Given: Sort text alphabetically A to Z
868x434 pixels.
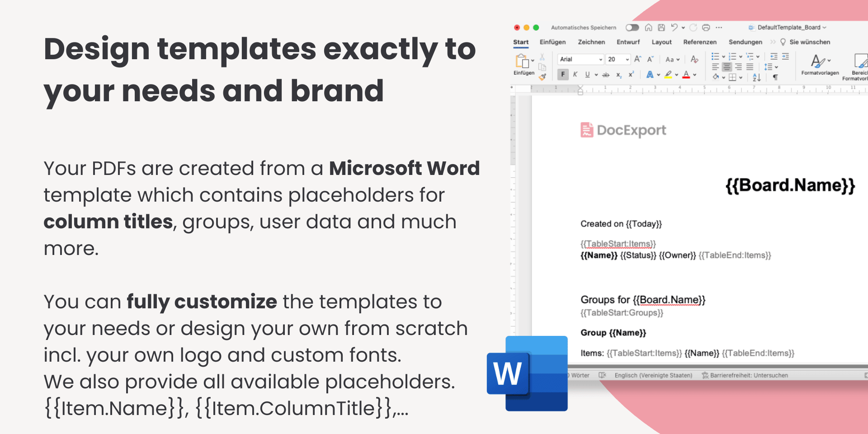Looking at the screenshot, I should (x=757, y=77).
